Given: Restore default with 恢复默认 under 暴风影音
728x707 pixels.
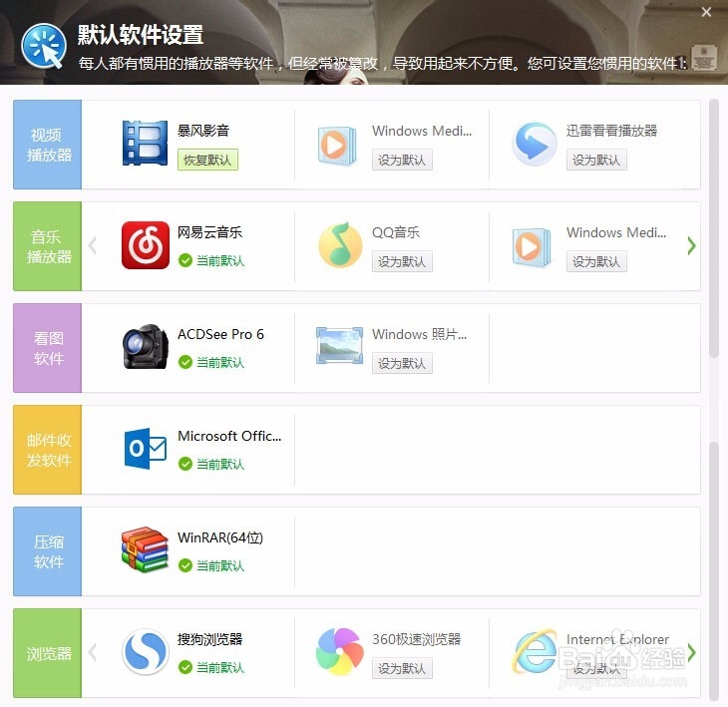Looking at the screenshot, I should pyautogui.click(x=207, y=160).
